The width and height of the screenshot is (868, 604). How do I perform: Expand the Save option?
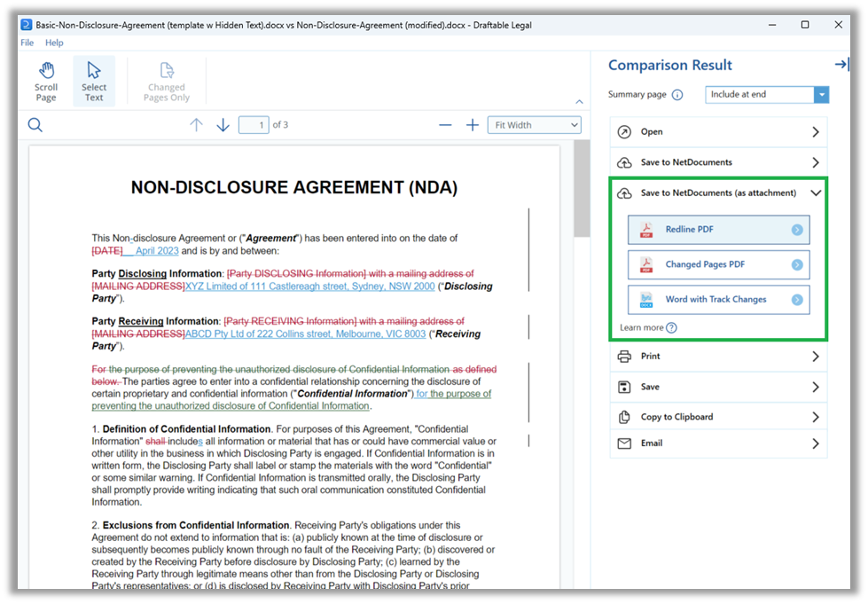pos(718,387)
